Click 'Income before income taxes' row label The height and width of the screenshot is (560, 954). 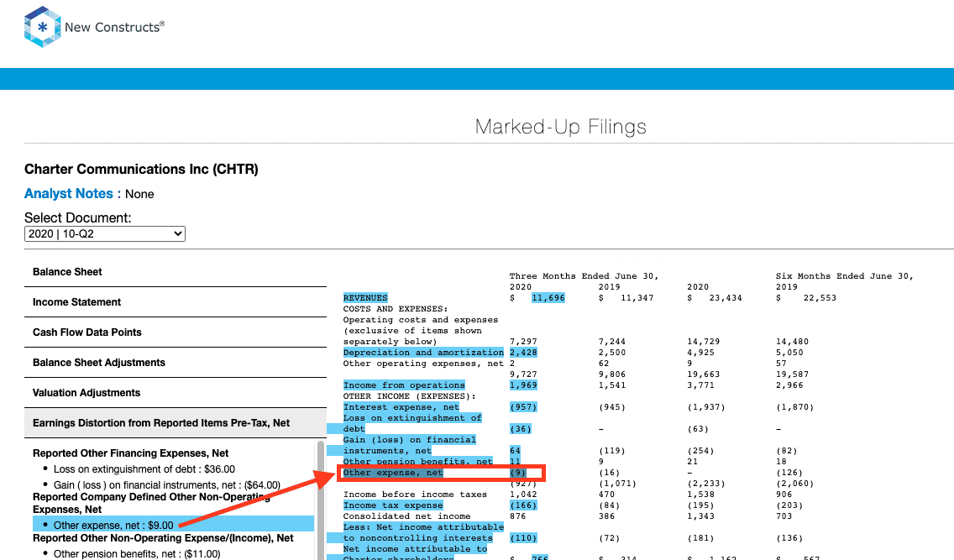click(415, 495)
